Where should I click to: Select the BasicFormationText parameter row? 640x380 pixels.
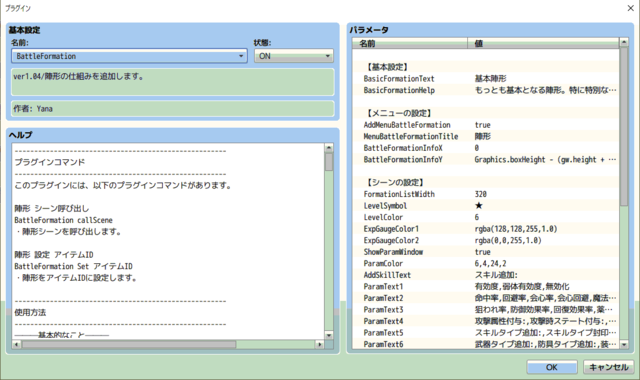coord(485,78)
